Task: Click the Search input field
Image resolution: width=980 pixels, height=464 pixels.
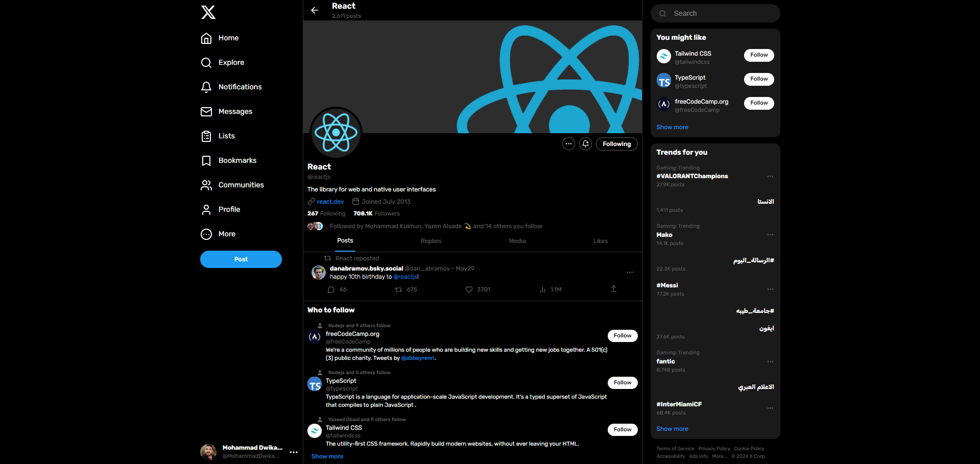Action: pos(715,13)
